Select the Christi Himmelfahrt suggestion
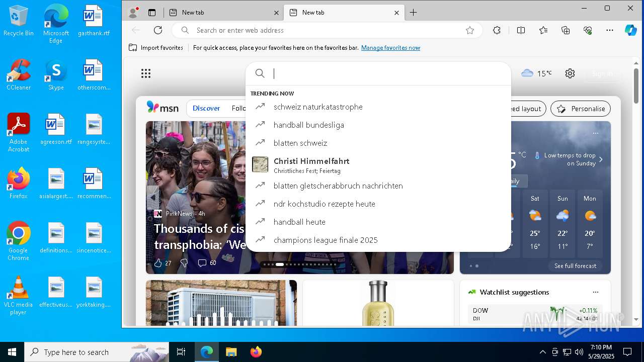 click(378, 164)
